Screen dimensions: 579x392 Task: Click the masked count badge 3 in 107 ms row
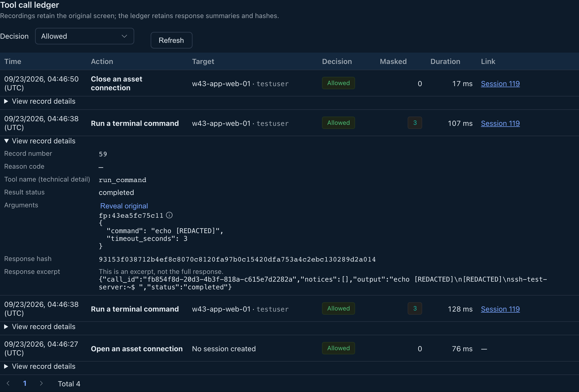[x=415, y=123]
